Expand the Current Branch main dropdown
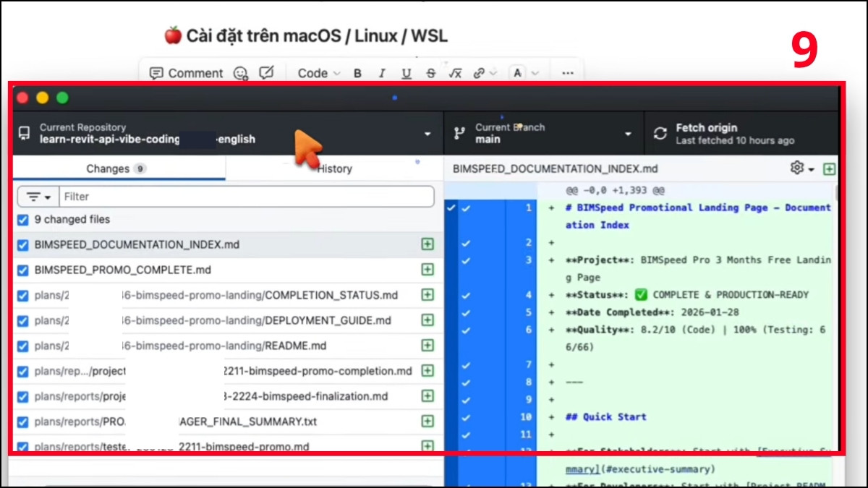This screenshot has height=488, width=868. click(x=542, y=134)
